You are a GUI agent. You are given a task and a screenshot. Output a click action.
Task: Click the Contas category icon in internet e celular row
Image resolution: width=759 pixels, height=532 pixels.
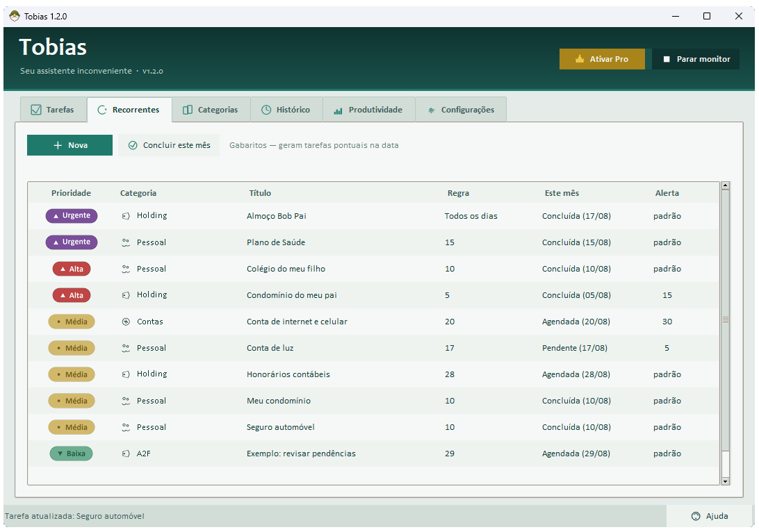coord(126,322)
